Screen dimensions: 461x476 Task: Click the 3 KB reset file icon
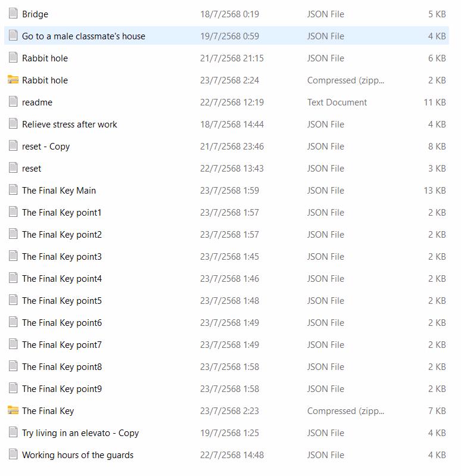tap(13, 168)
